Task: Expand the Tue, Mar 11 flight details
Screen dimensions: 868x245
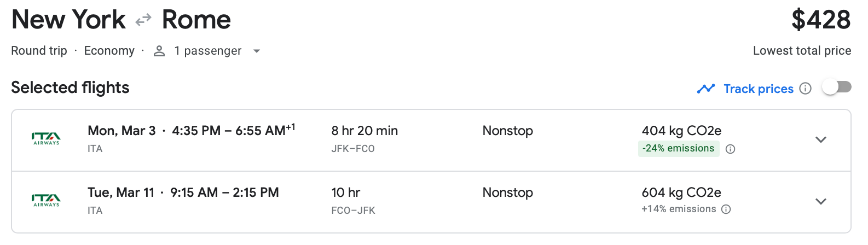Action: pos(820,201)
